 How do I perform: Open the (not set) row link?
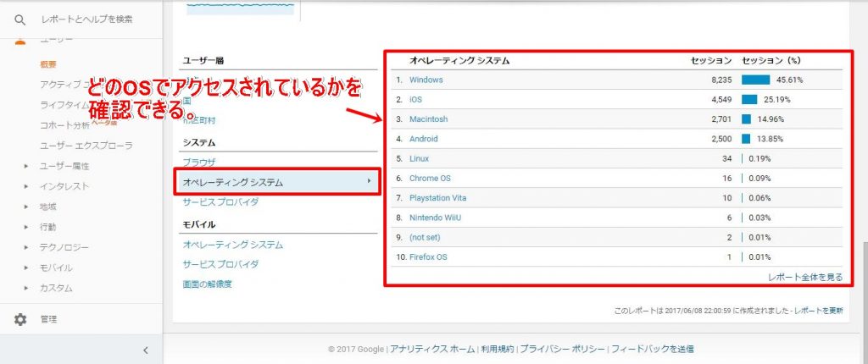pyautogui.click(x=425, y=237)
